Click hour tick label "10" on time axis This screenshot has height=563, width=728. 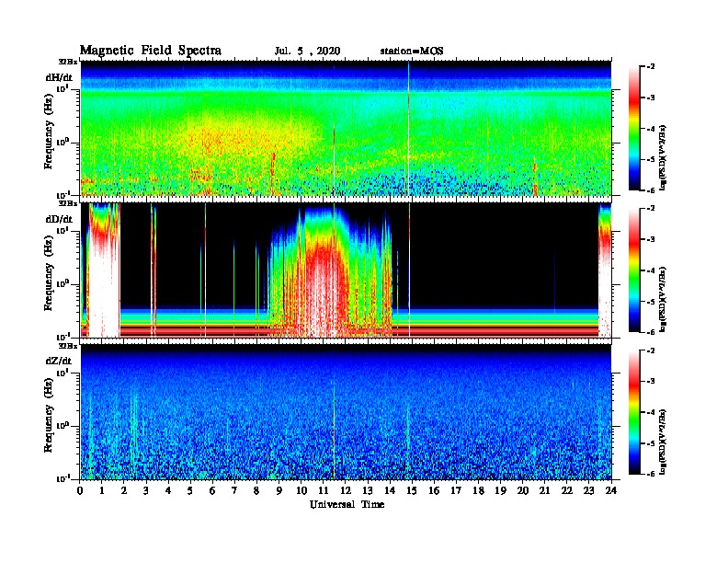(x=301, y=491)
